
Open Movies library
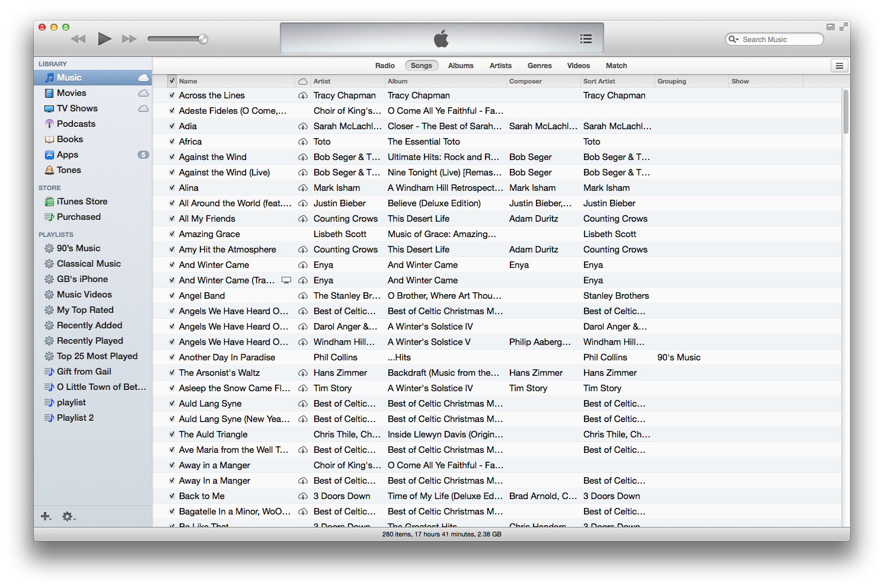pyautogui.click(x=92, y=93)
